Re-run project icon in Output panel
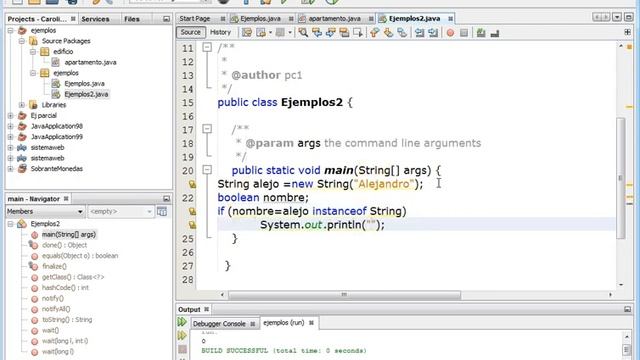Image resolution: width=640 pixels, height=360 pixels. pyautogui.click(x=182, y=322)
